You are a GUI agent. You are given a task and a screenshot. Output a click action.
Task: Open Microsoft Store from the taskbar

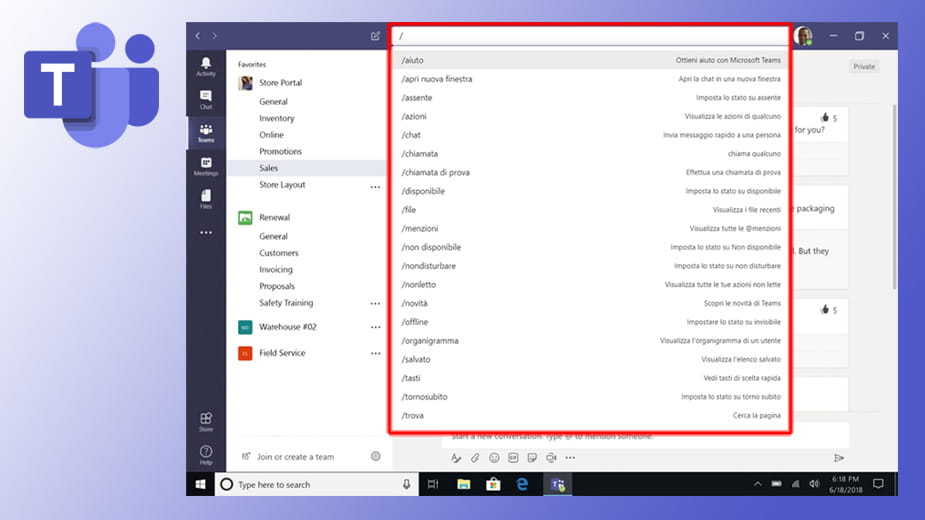(493, 485)
